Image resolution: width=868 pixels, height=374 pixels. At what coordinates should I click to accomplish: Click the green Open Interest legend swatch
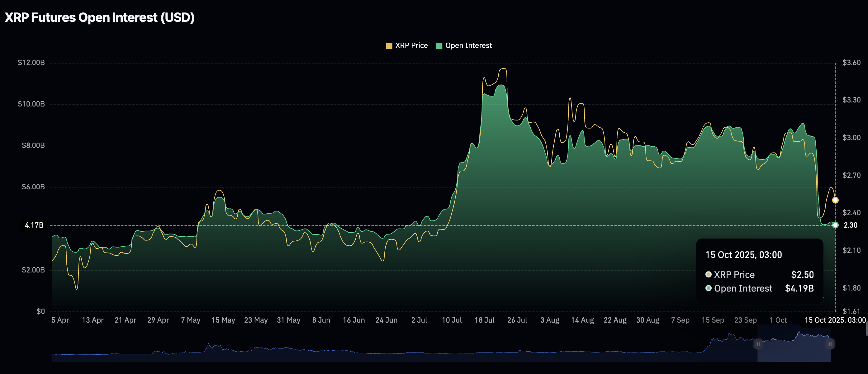pos(439,45)
